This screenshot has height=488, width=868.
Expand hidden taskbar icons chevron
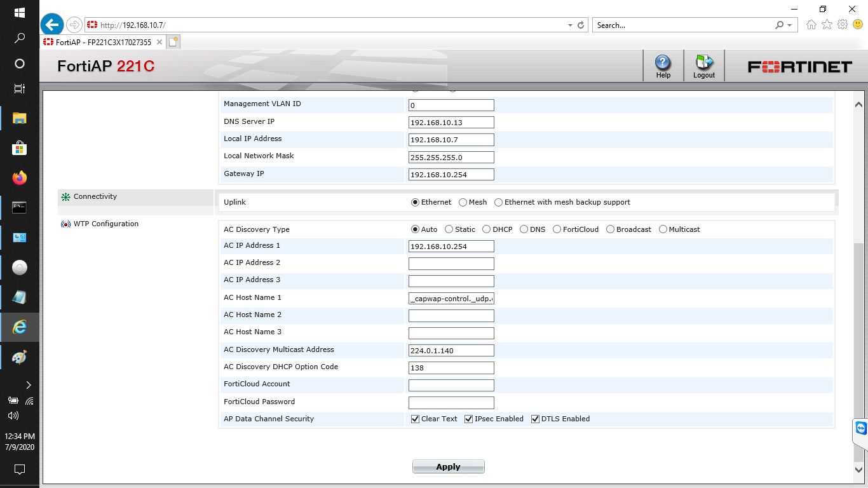pyautogui.click(x=28, y=385)
